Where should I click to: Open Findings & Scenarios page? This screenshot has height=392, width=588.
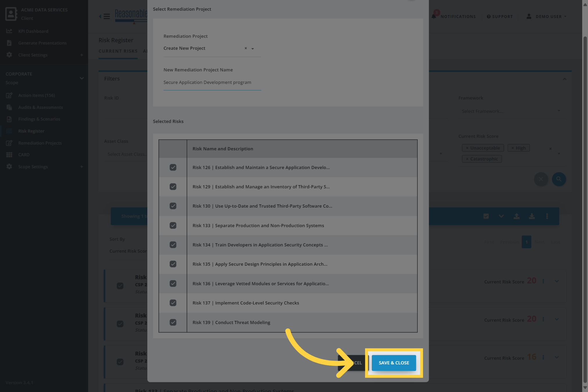(39, 119)
